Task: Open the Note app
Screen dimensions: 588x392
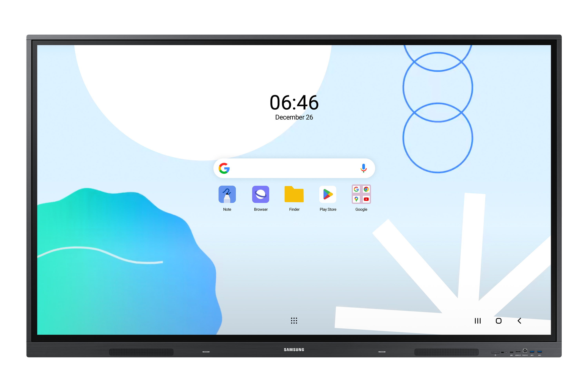Action: point(228,196)
